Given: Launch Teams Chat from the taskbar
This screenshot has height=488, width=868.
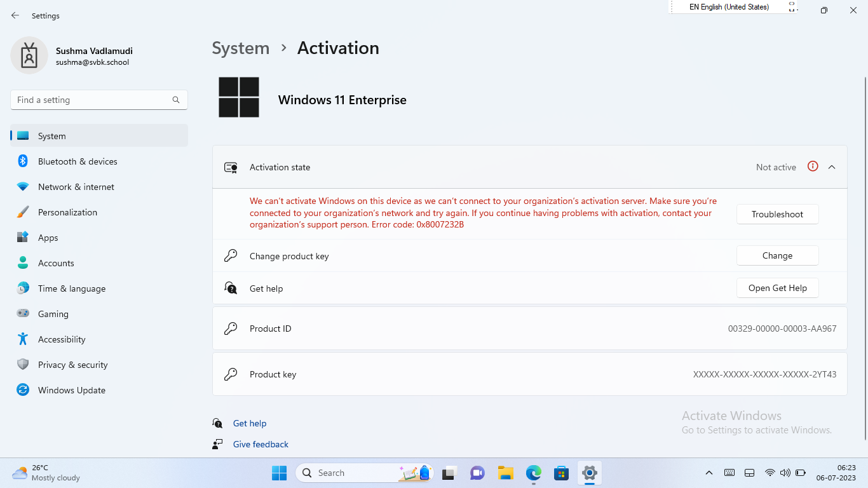Looking at the screenshot, I should [477, 473].
